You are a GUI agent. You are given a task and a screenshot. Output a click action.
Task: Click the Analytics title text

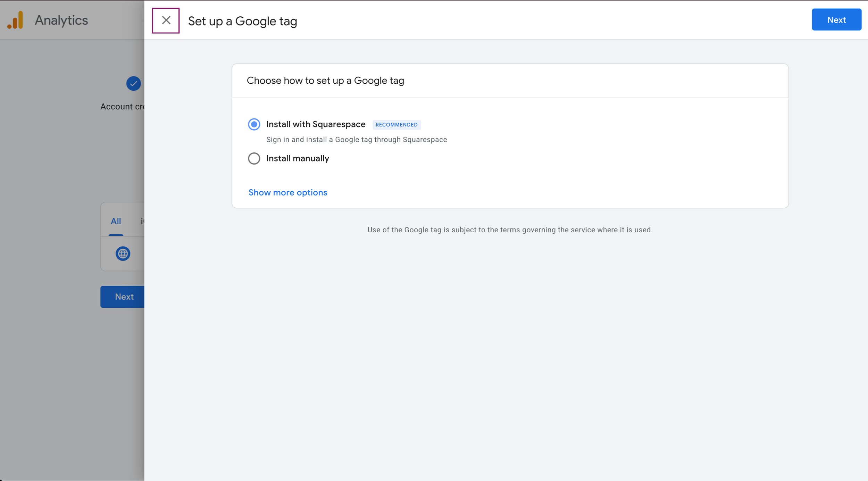61,20
